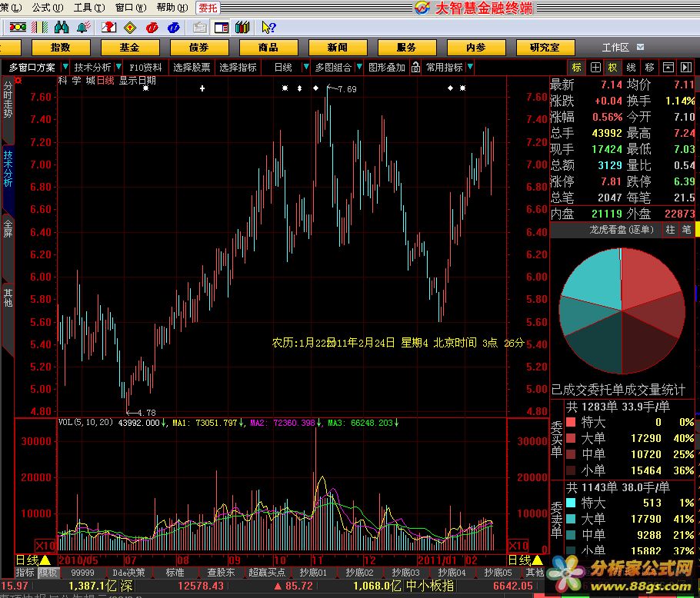The width and height of the screenshot is (700, 598).
Task: Click the red gear icon at chart corner
Action: pyautogui.click(x=18, y=80)
